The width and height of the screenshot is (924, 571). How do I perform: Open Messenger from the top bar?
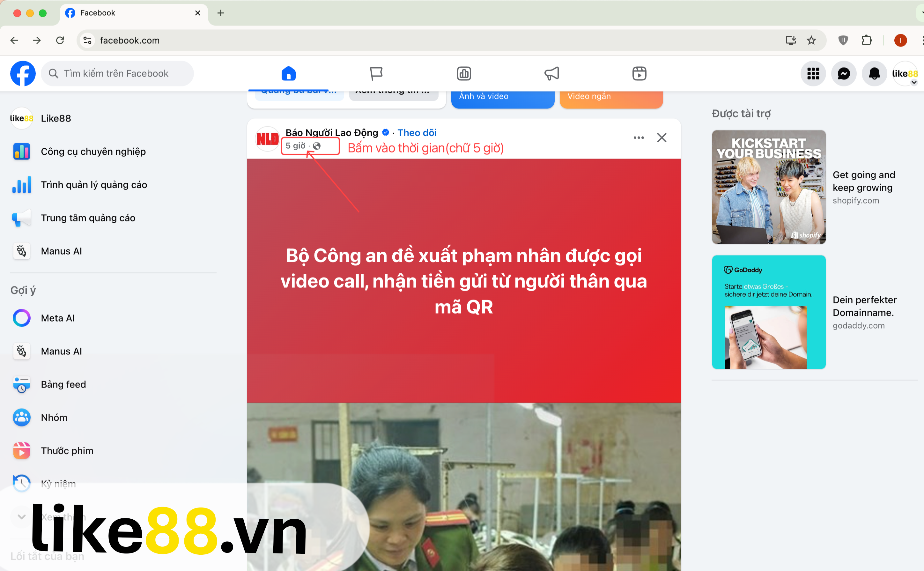pos(844,74)
